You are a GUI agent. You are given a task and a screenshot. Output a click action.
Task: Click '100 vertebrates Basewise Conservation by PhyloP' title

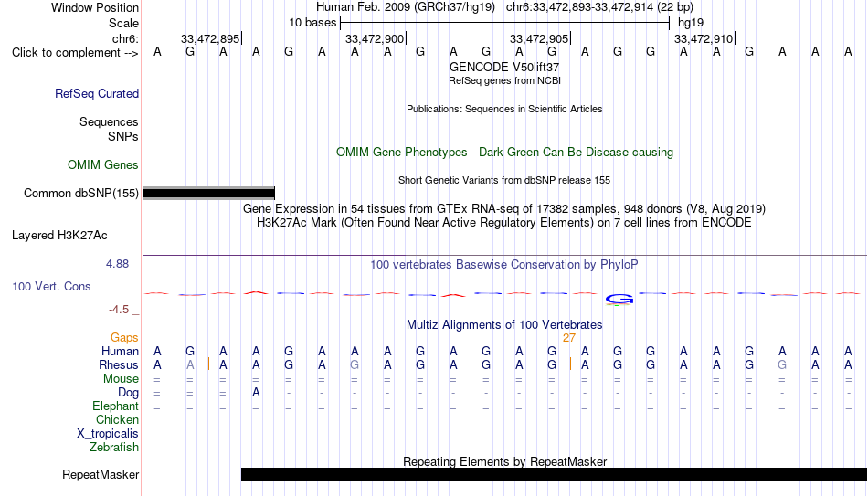(x=504, y=265)
